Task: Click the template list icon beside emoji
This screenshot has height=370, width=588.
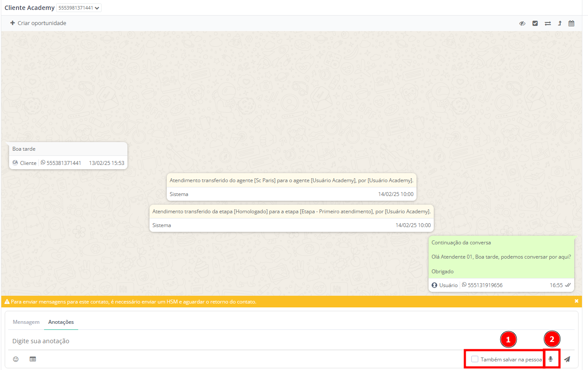Action: 32,359
